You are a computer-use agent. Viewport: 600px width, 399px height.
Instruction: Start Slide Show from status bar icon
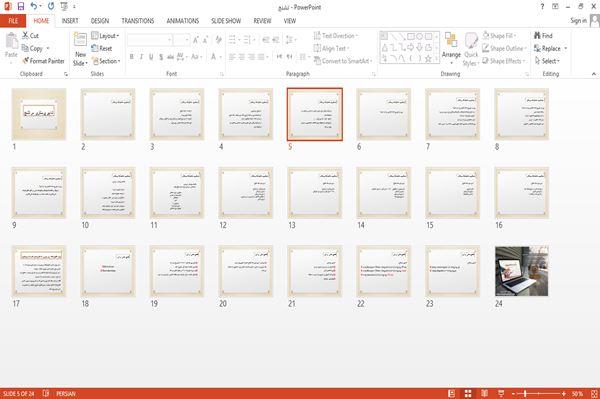click(501, 393)
